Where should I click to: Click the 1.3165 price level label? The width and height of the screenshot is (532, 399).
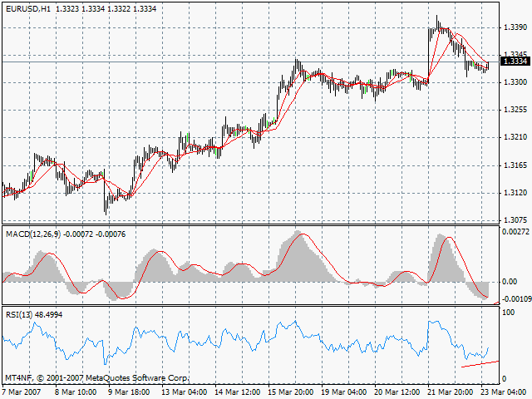click(x=515, y=165)
